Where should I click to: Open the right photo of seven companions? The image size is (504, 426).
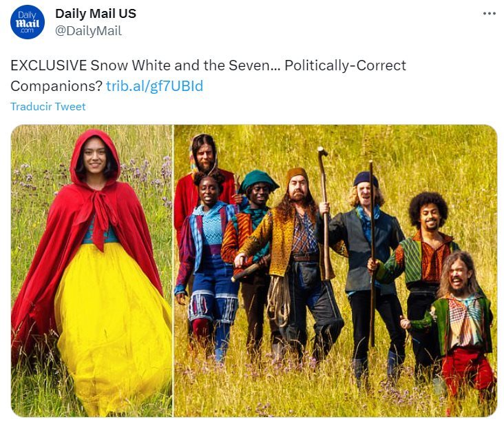(335, 271)
